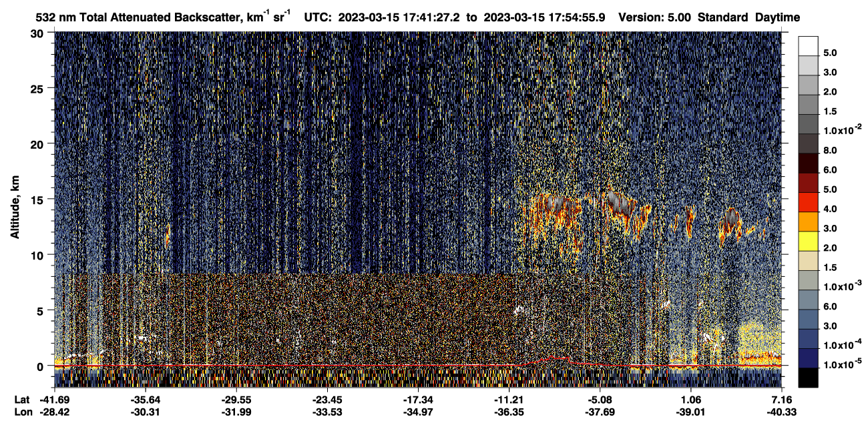The width and height of the screenshot is (868, 445).
Task: Click the dark navy colorbar swatch
Action: [x=808, y=358]
